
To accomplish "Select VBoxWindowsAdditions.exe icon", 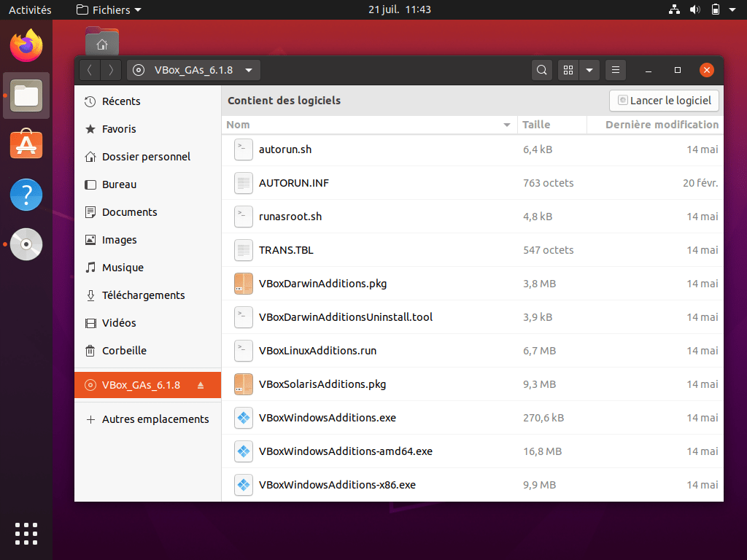I will [244, 418].
